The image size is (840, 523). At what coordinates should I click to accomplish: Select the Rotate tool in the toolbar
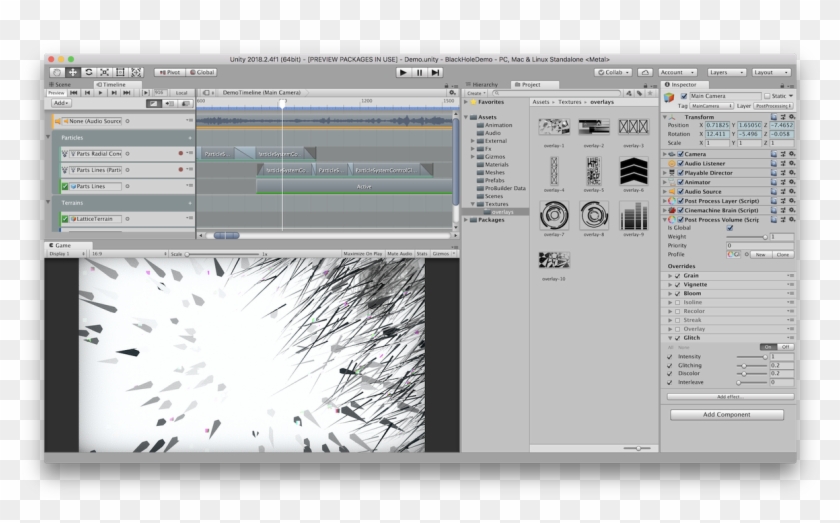click(89, 72)
